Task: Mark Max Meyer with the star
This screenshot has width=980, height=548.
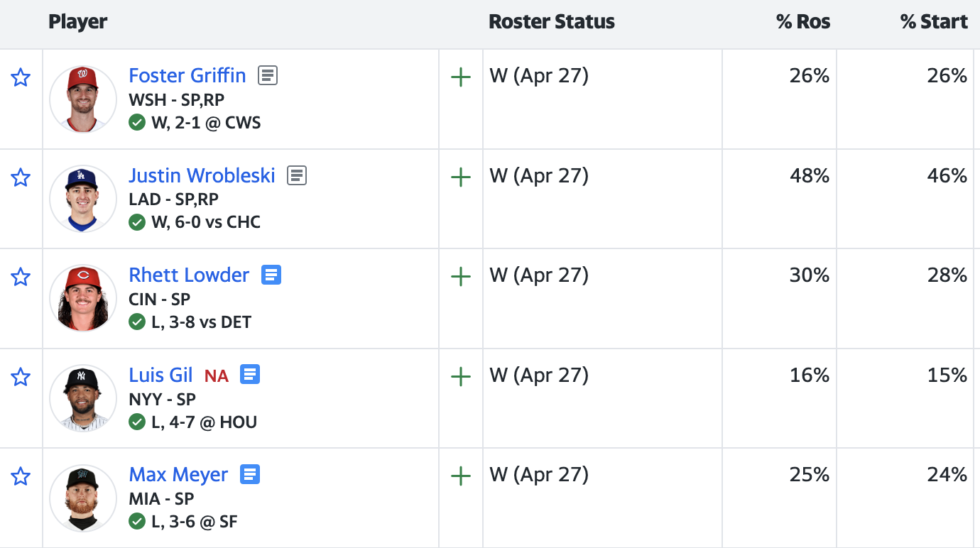Action: (x=21, y=476)
